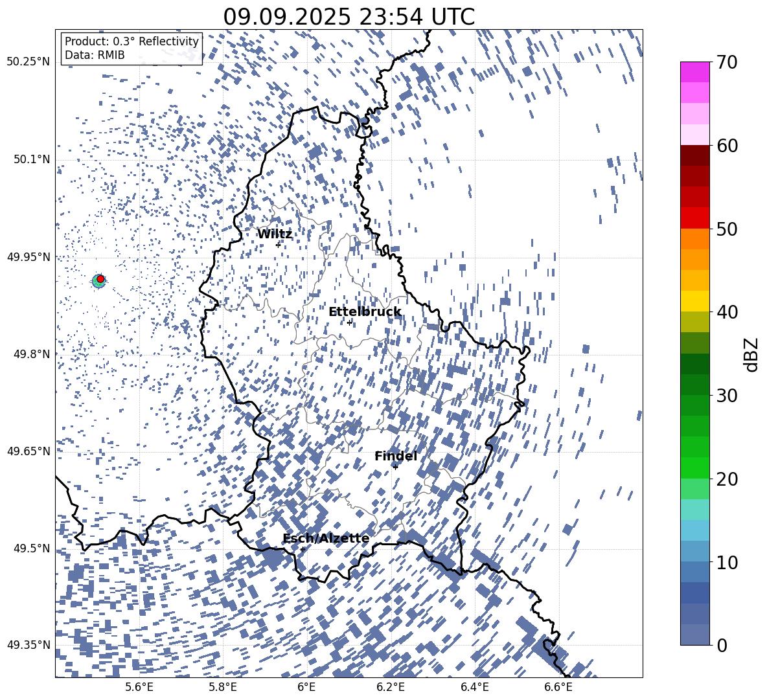Click the Findel city label
Viewport: 767px width, 700px height.
point(396,456)
